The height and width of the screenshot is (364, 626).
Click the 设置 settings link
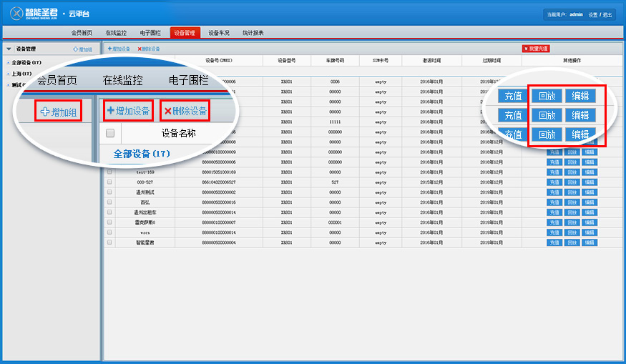593,14
